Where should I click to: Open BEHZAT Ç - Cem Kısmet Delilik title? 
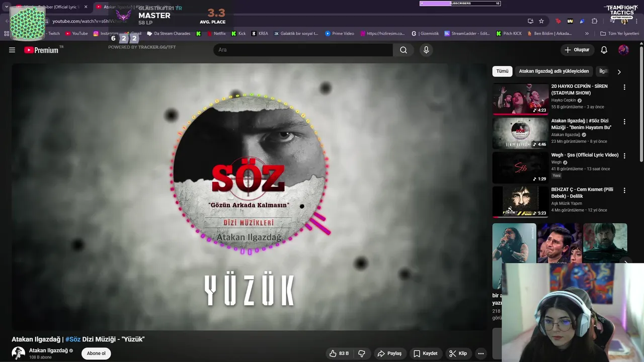click(582, 193)
